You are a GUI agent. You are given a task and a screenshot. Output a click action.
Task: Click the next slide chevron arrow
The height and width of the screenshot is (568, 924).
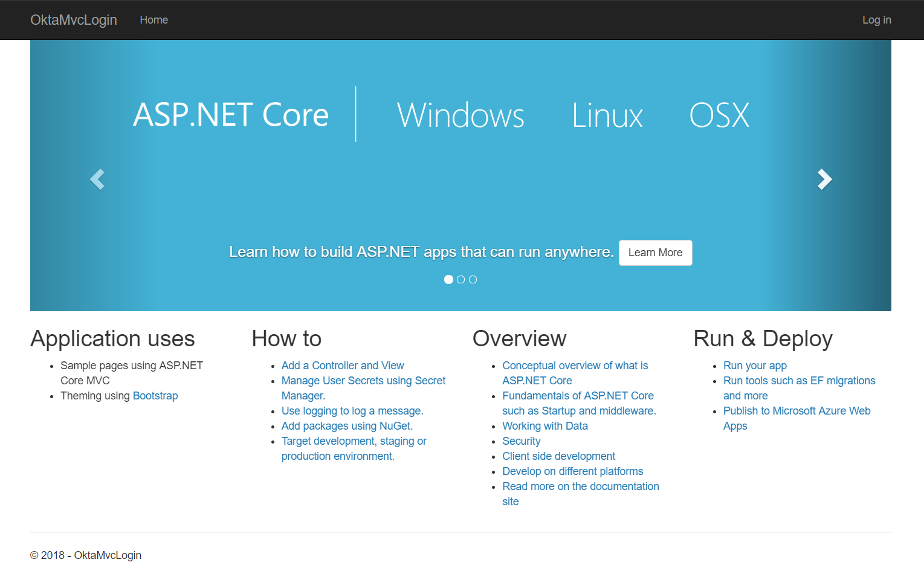(824, 179)
